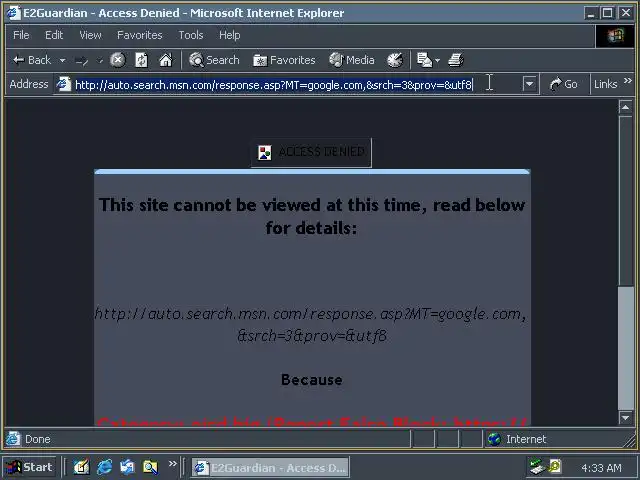This screenshot has width=640, height=480.
Task: Expand the Mail button dropdown arrow
Action: pyautogui.click(x=437, y=60)
